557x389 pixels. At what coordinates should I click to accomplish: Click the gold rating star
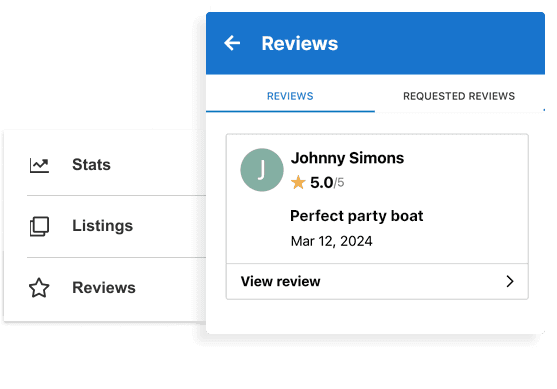click(x=298, y=183)
